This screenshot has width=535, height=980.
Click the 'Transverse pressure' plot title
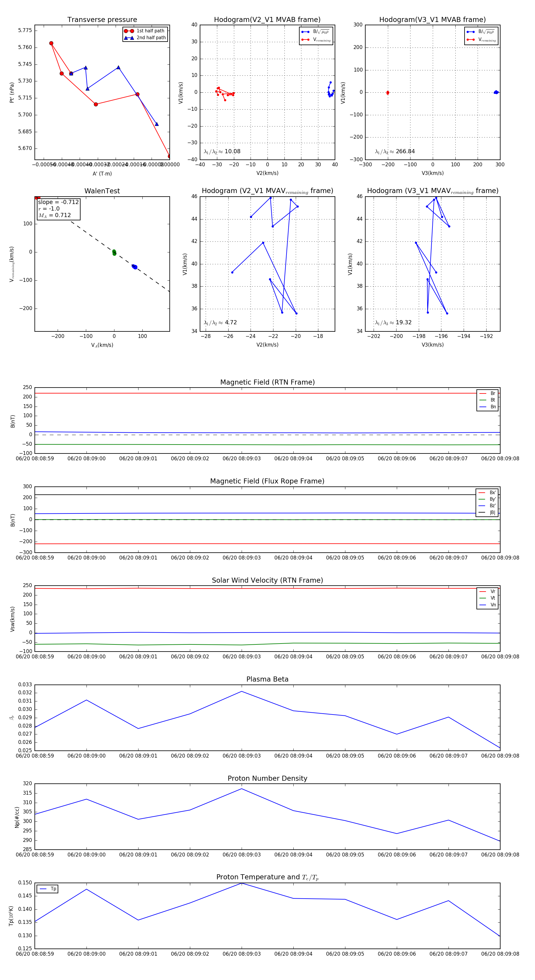tap(102, 20)
